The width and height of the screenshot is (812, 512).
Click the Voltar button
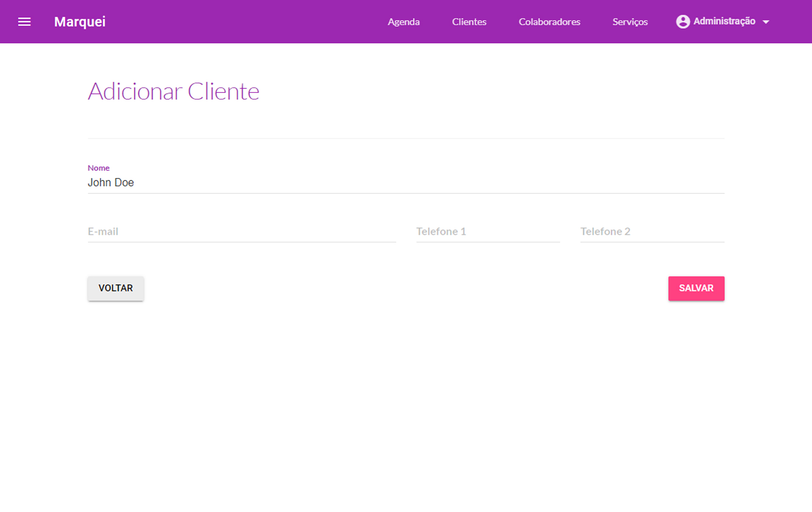(x=116, y=288)
